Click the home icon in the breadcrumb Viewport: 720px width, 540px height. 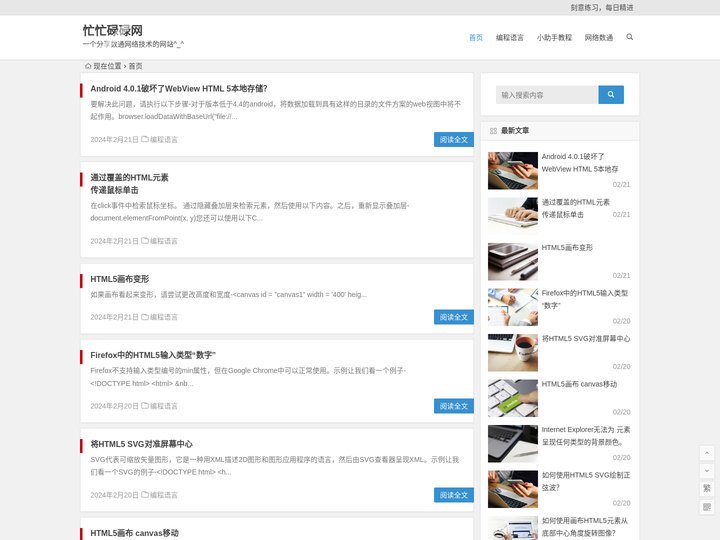[88, 66]
